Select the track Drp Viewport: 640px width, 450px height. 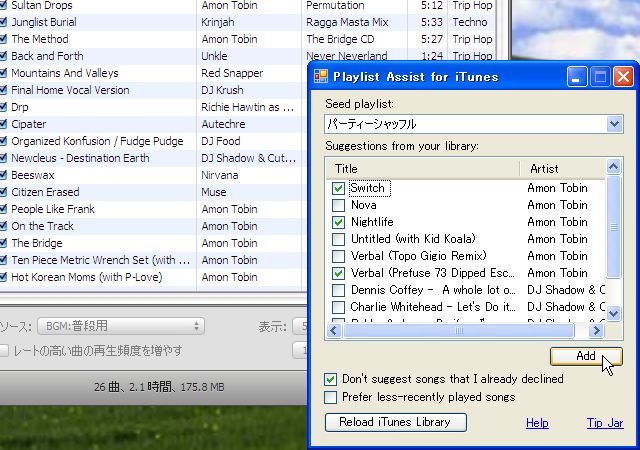[x=20, y=107]
